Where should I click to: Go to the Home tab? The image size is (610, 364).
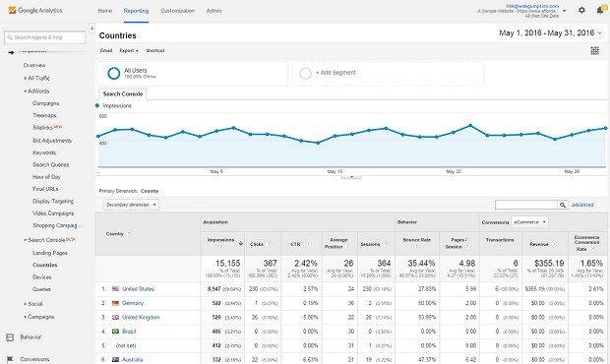click(x=105, y=11)
